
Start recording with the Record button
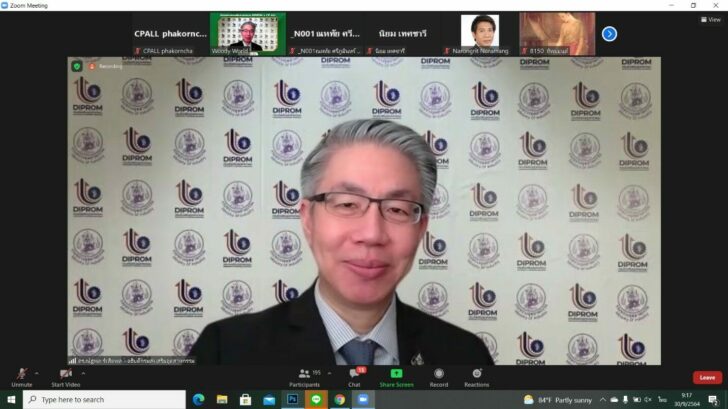coord(439,378)
